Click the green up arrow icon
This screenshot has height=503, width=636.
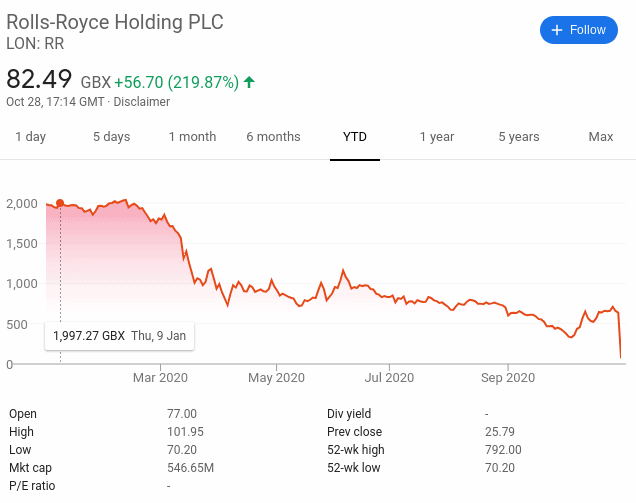[x=249, y=82]
